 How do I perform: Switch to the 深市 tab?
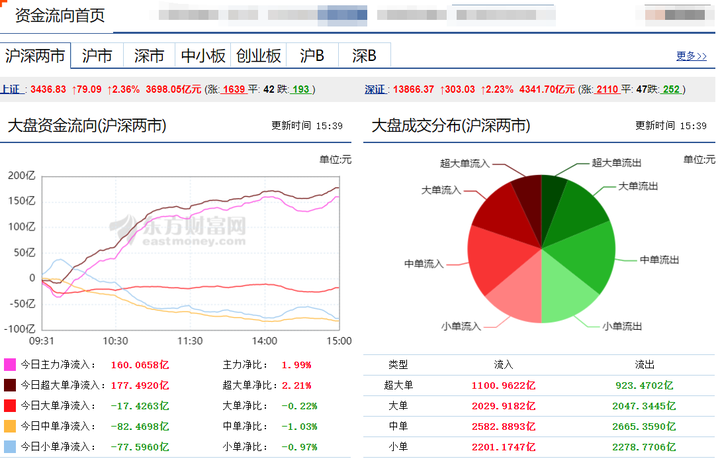tap(149, 56)
